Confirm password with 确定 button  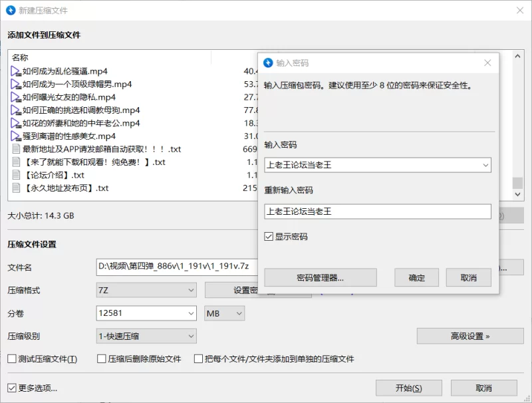(416, 278)
